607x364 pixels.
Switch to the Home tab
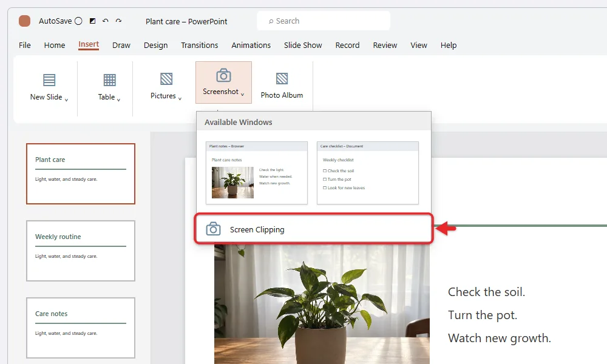click(x=55, y=45)
